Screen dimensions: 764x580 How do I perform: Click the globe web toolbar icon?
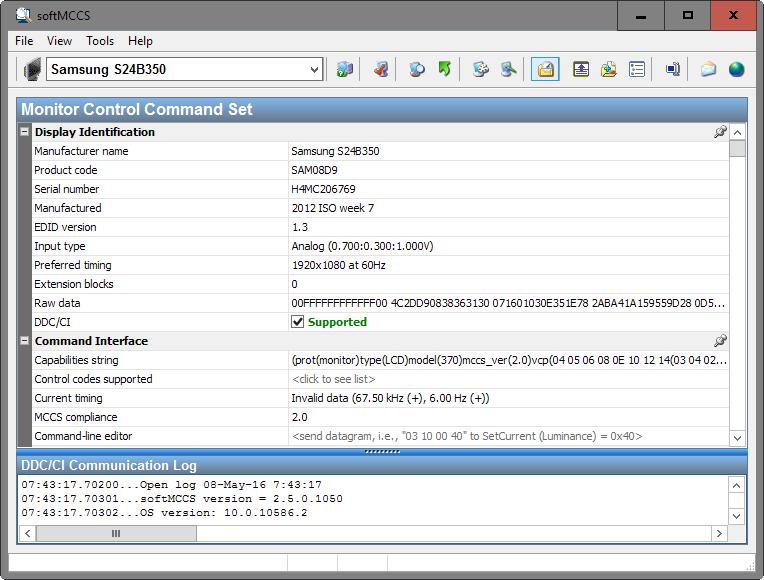point(737,69)
